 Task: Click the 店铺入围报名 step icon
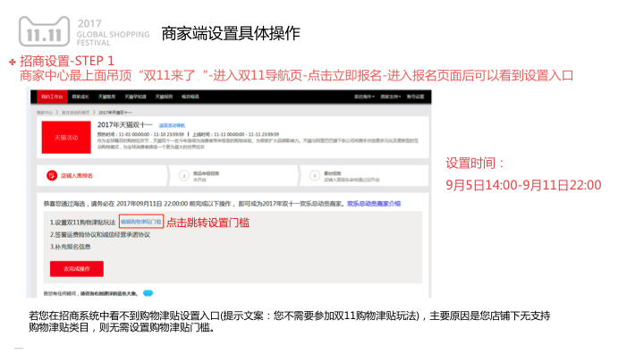tap(52, 176)
